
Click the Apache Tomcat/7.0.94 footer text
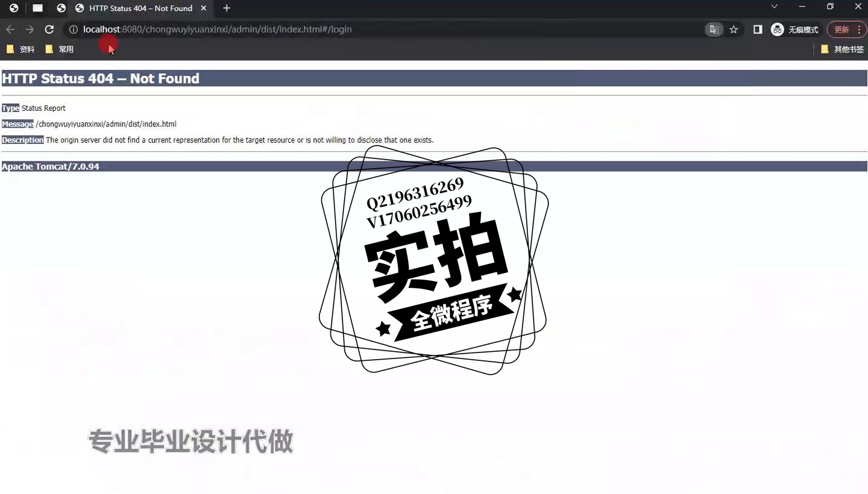click(x=51, y=167)
